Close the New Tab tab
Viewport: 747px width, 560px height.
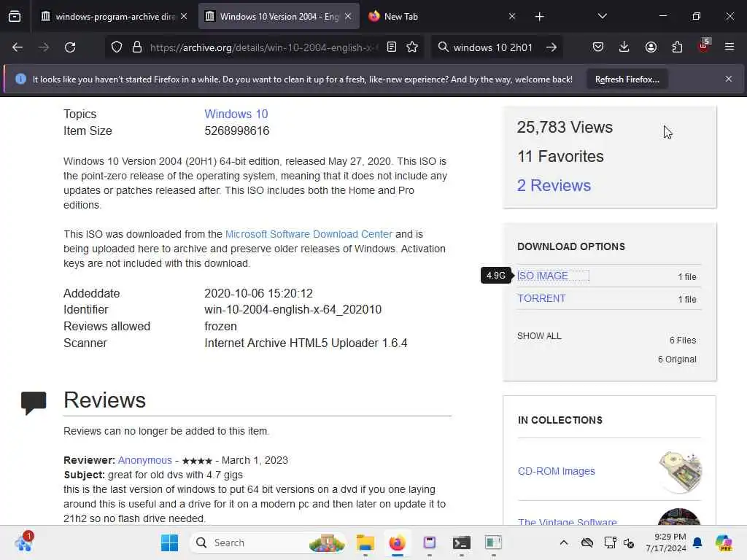tap(512, 17)
